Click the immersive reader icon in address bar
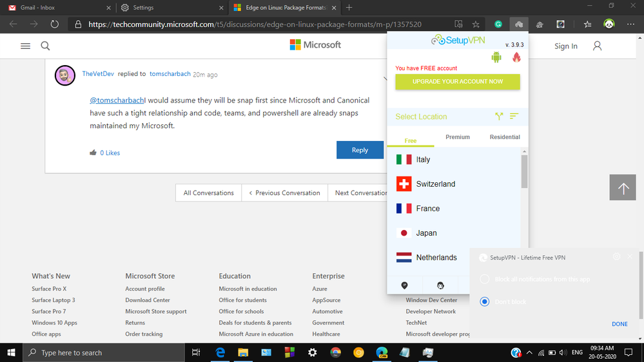 click(x=458, y=24)
